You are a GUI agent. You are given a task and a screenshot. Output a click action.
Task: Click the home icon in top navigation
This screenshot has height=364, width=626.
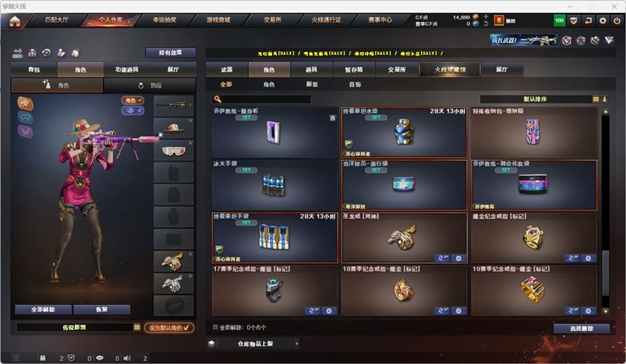(x=15, y=21)
